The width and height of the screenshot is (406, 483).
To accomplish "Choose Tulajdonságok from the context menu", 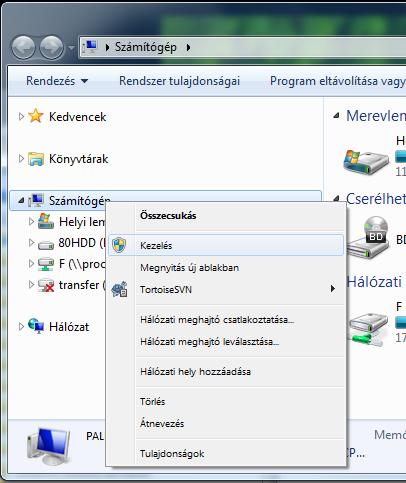I will point(172,454).
